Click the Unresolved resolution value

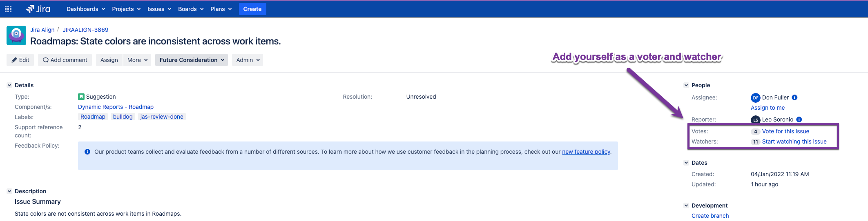click(421, 97)
